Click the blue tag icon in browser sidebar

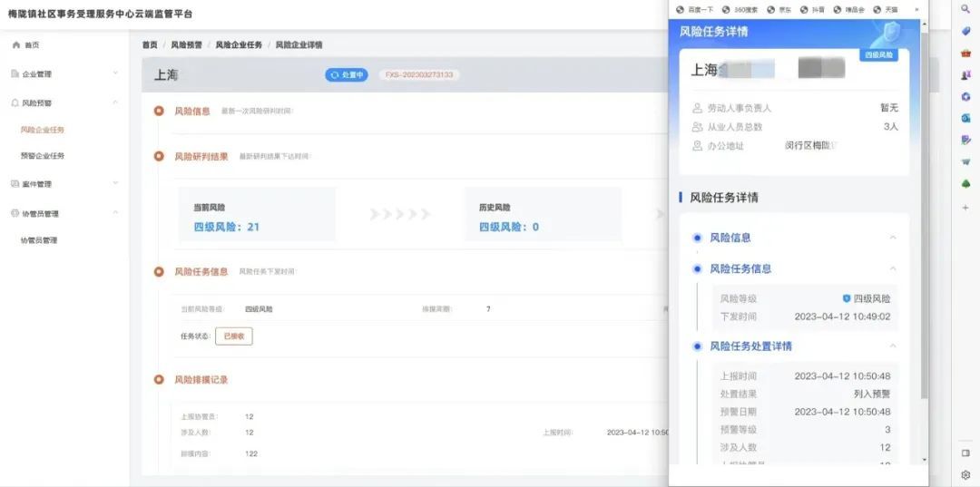965,31
